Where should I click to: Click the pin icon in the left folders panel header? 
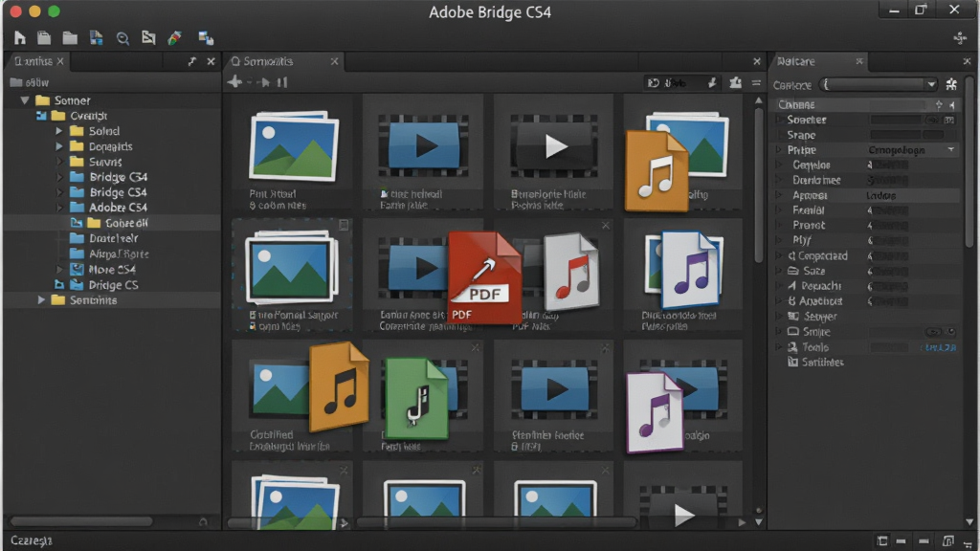pos(191,61)
